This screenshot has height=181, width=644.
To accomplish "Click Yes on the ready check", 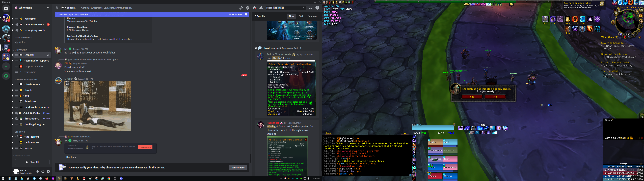I will tap(472, 97).
